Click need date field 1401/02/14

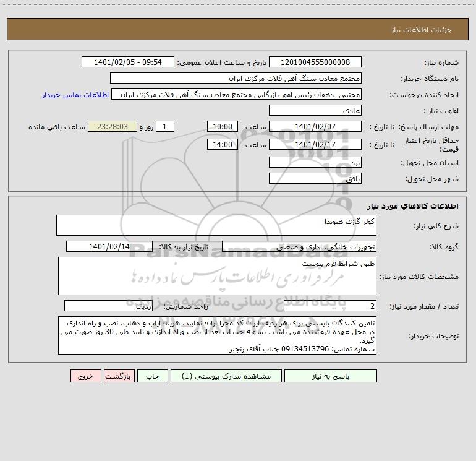tap(109, 246)
